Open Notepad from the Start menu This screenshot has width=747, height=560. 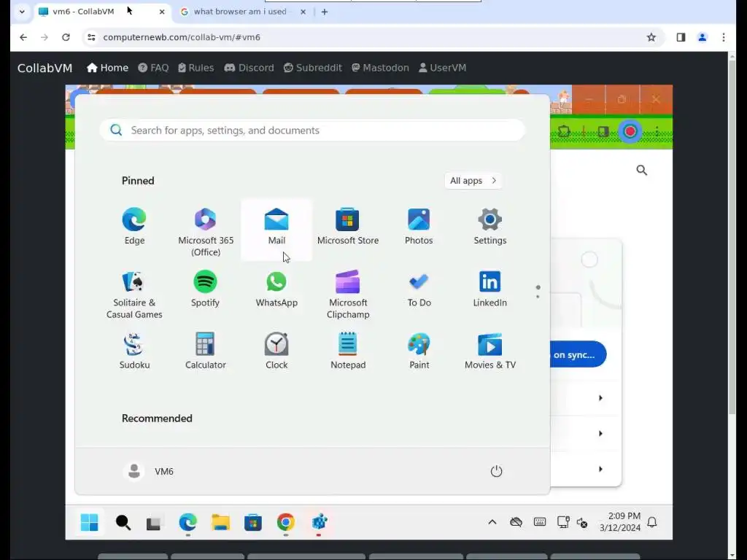click(348, 351)
